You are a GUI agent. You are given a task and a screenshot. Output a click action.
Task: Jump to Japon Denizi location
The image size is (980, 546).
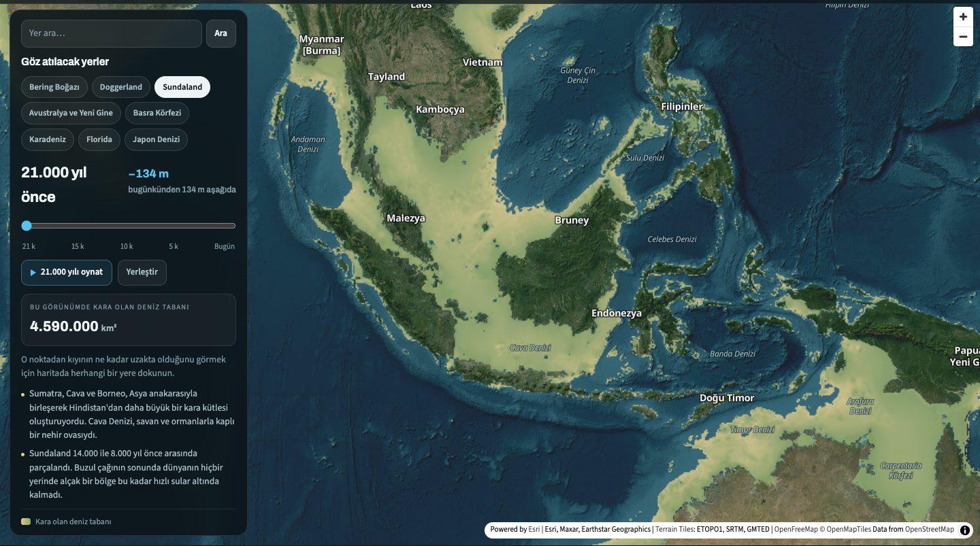coord(157,139)
